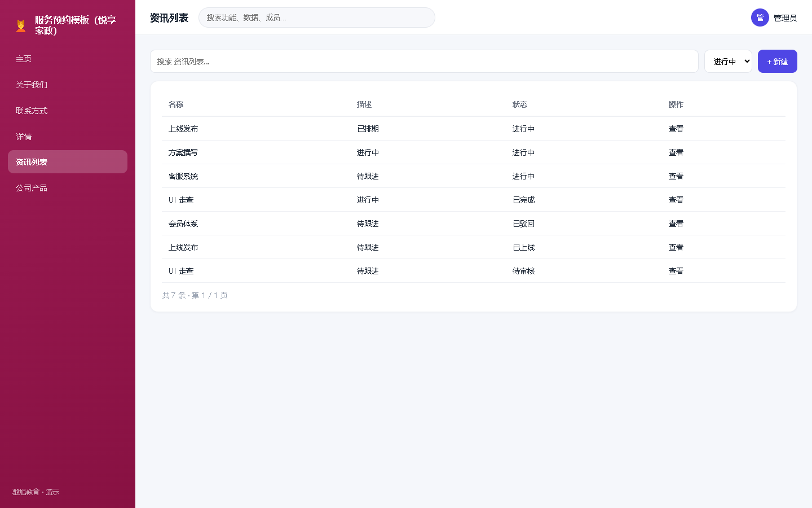812x508 pixels.
Task: Open the 主页 sidebar menu item
Action: [x=68, y=59]
